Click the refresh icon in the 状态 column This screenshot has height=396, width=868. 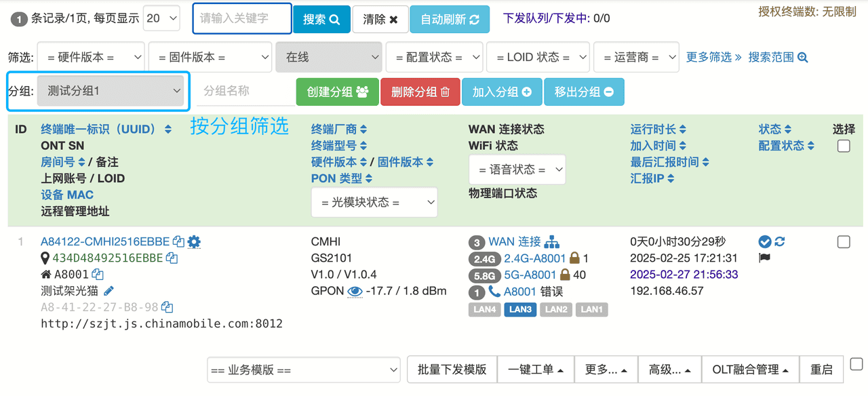(780, 241)
